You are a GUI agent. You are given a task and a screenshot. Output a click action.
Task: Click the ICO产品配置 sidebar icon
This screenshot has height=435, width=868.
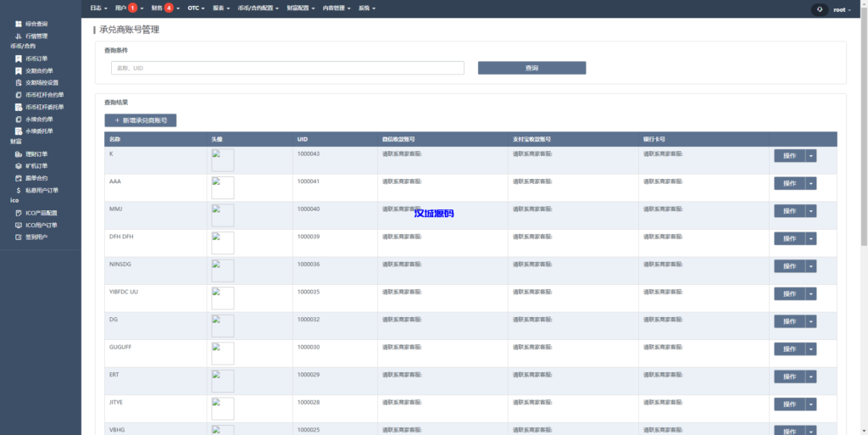click(x=19, y=213)
